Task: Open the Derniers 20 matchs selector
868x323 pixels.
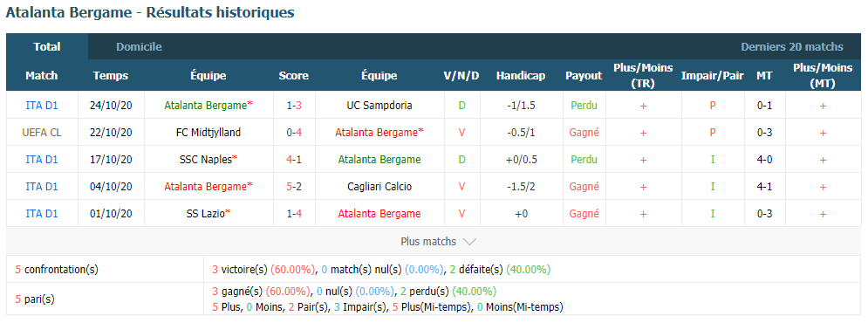Action: tap(791, 47)
